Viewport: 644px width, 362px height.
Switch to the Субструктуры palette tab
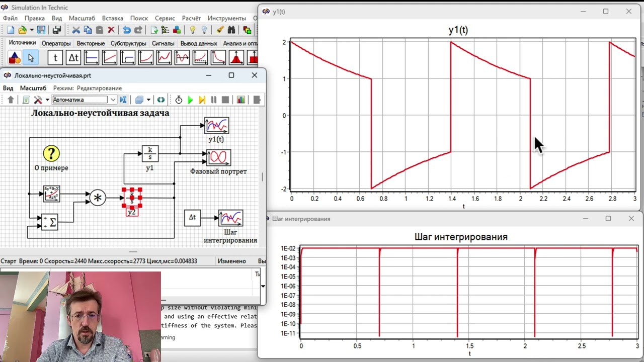point(128,43)
